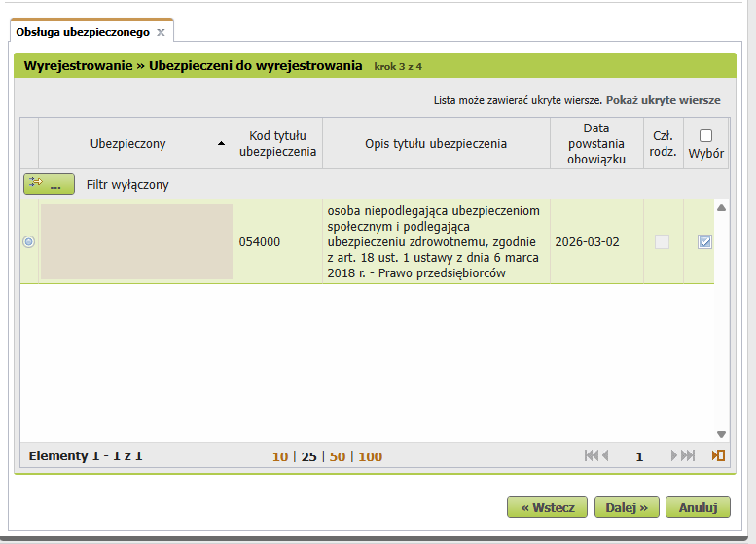Click the Data powstania obowiązku header
The image size is (756, 544).
click(596, 143)
